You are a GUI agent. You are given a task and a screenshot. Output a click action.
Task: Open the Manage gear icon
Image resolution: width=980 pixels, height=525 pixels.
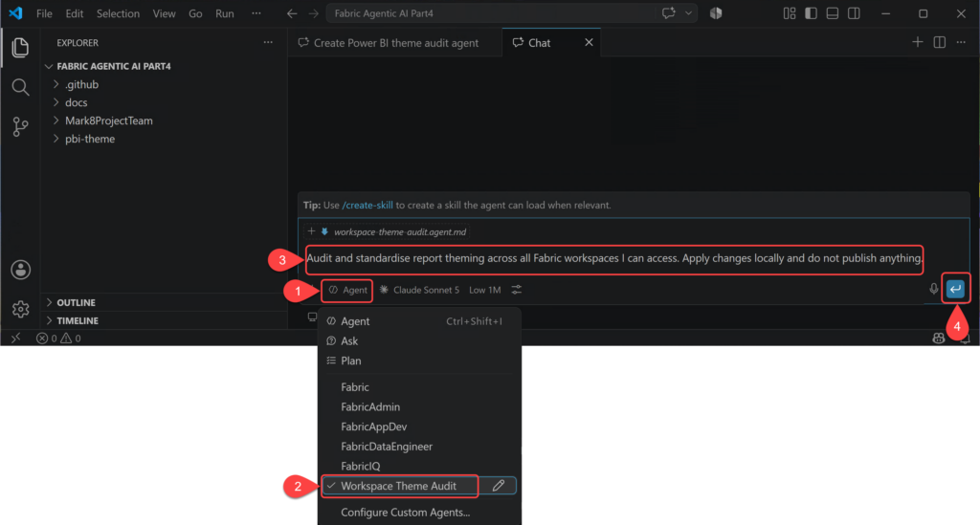(x=20, y=308)
